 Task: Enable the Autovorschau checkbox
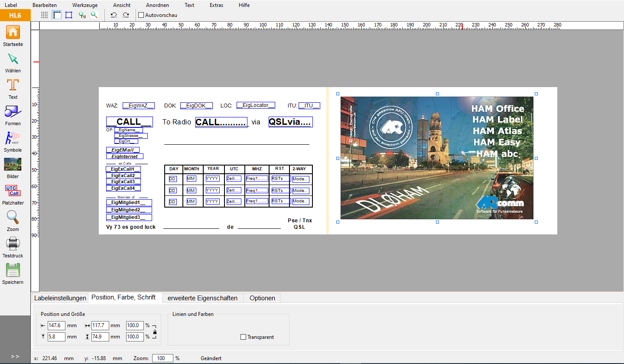(141, 15)
